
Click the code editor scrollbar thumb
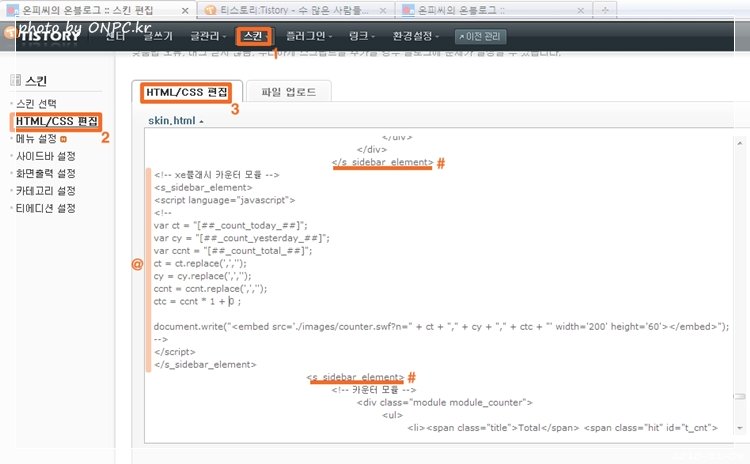[740, 396]
